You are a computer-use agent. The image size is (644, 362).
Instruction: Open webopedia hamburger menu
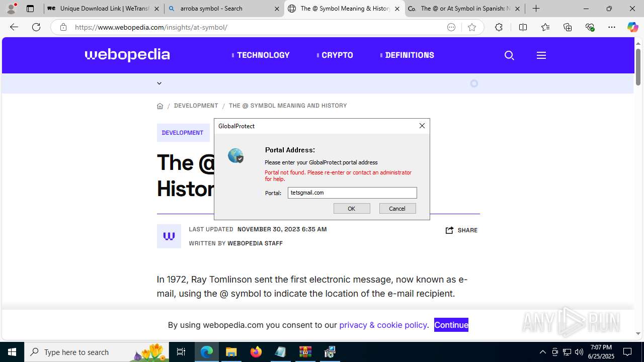click(541, 55)
